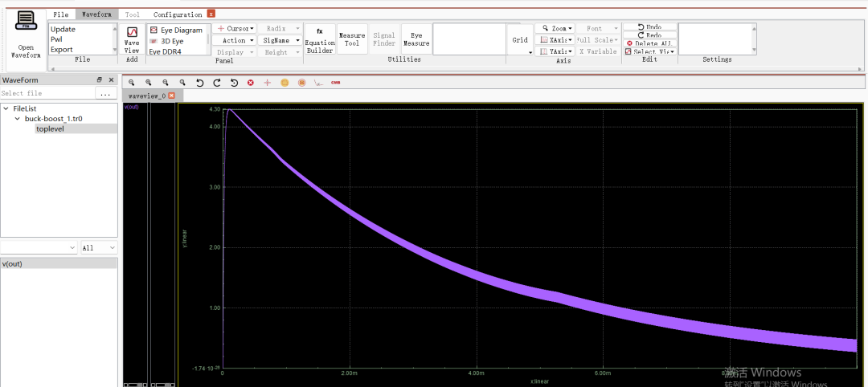The height and width of the screenshot is (387, 868).
Task: Open the Select Vis dropdown
Action: (x=649, y=51)
